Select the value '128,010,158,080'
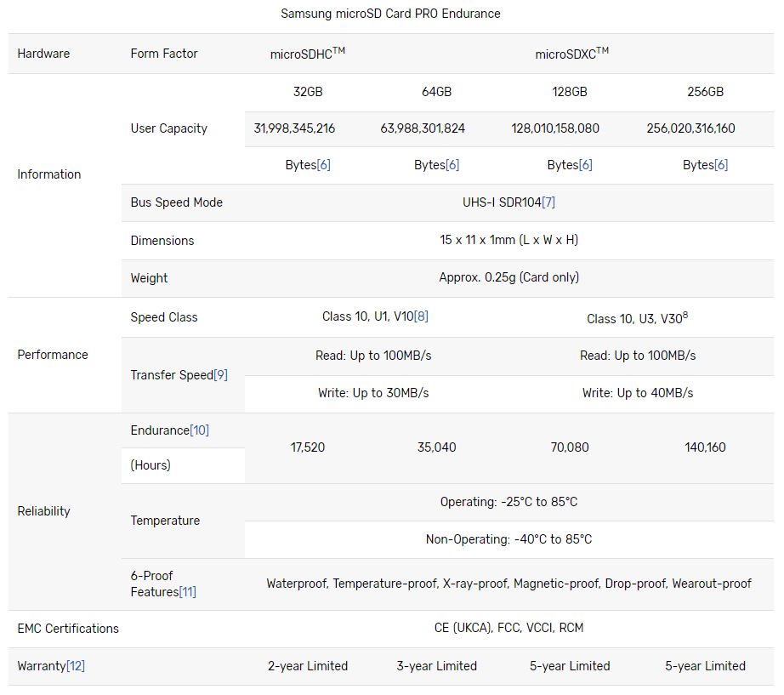 click(x=555, y=128)
